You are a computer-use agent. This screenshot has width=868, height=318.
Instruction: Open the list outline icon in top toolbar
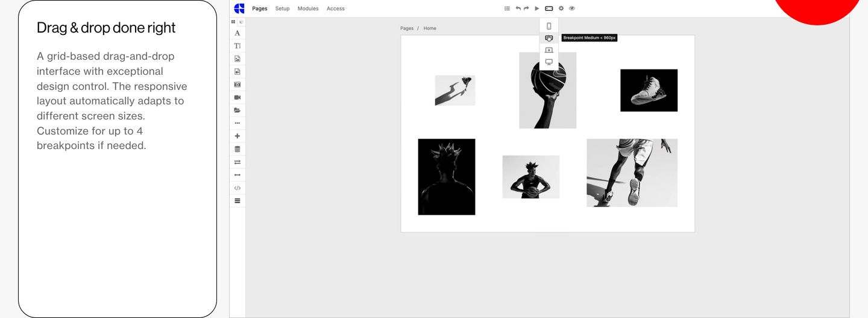507,8
